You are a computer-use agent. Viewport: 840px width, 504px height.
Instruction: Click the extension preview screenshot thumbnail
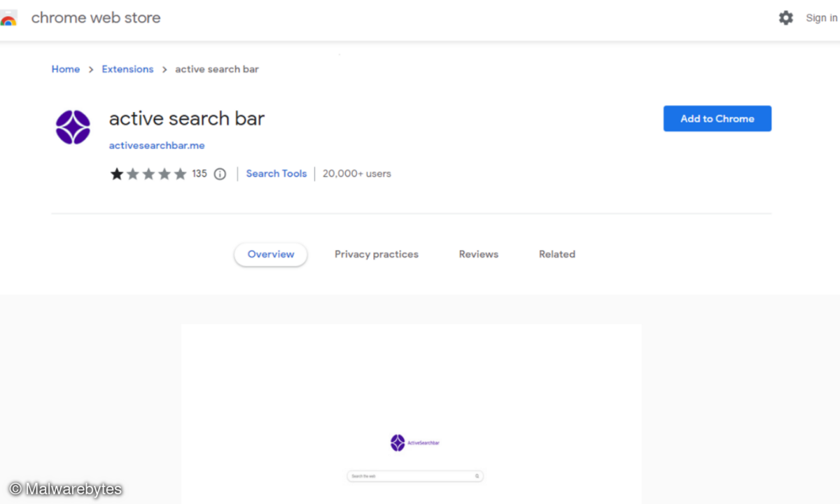click(x=412, y=414)
